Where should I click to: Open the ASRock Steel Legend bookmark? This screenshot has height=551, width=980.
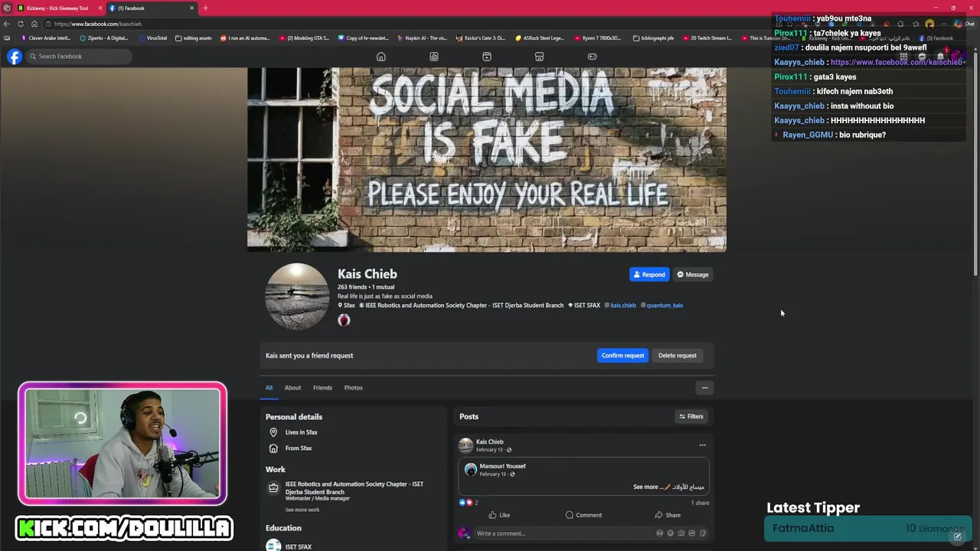tap(539, 38)
